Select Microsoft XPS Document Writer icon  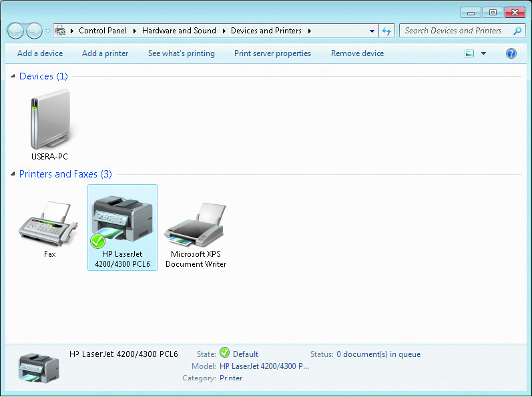click(x=196, y=224)
